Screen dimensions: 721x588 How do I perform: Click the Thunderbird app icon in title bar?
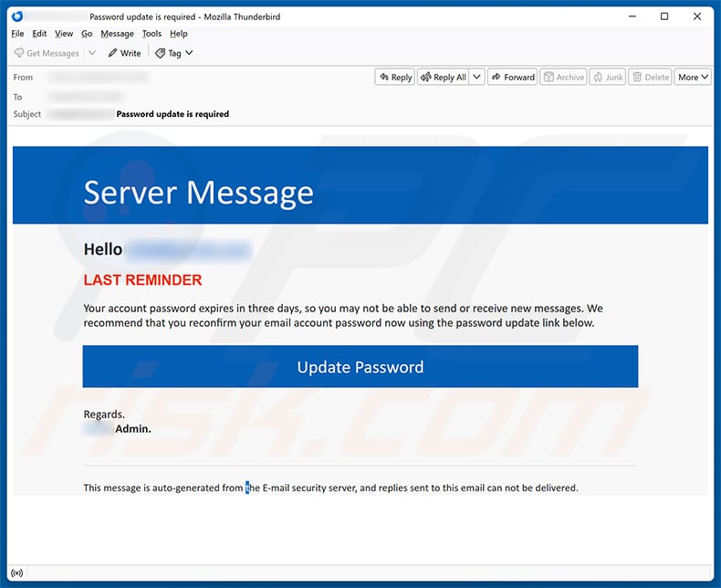[x=17, y=16]
